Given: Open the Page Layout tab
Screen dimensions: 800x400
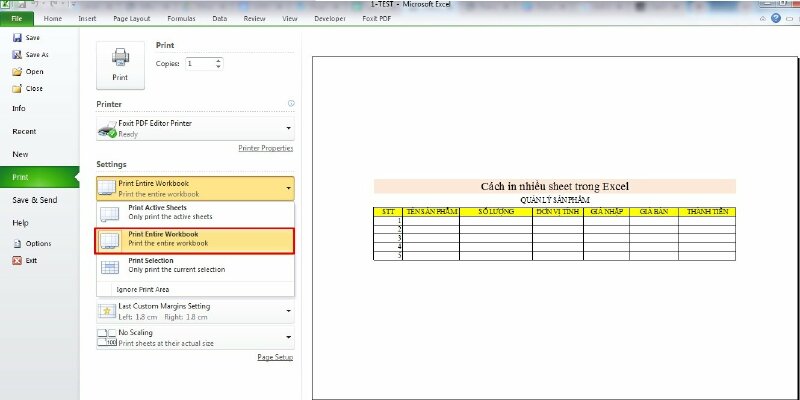Looking at the screenshot, I should (x=132, y=19).
